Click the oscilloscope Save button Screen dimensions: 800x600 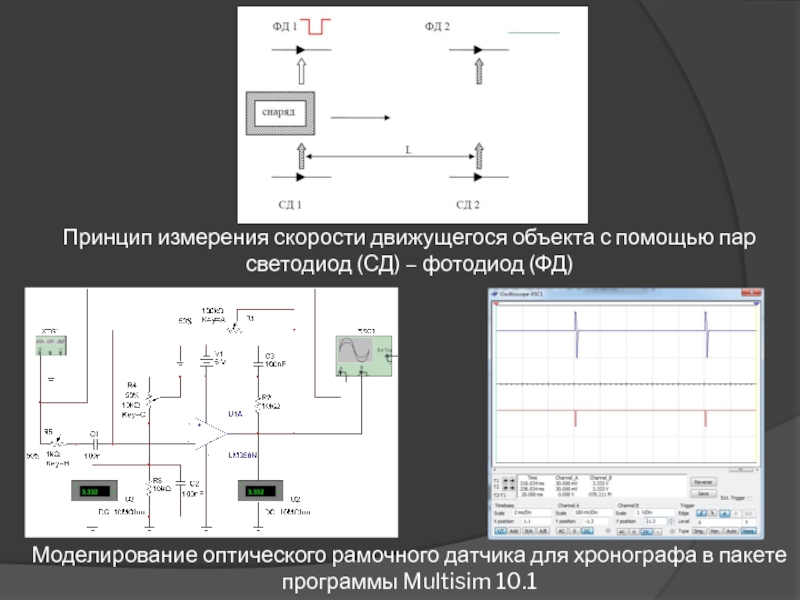[x=703, y=493]
